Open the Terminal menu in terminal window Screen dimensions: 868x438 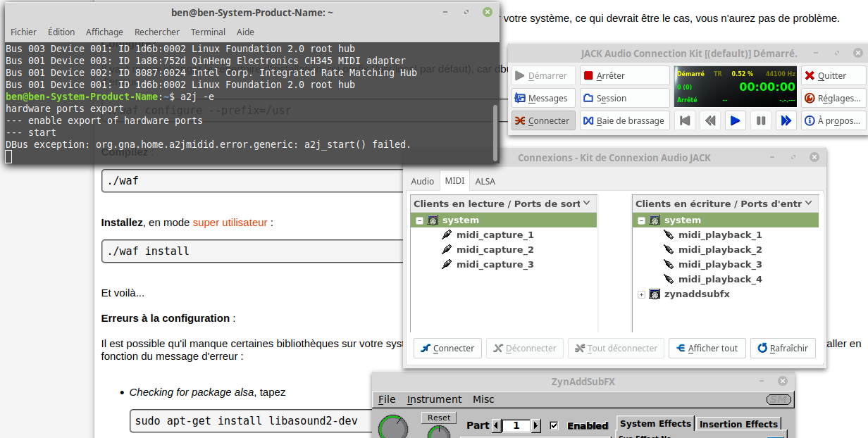tap(208, 32)
